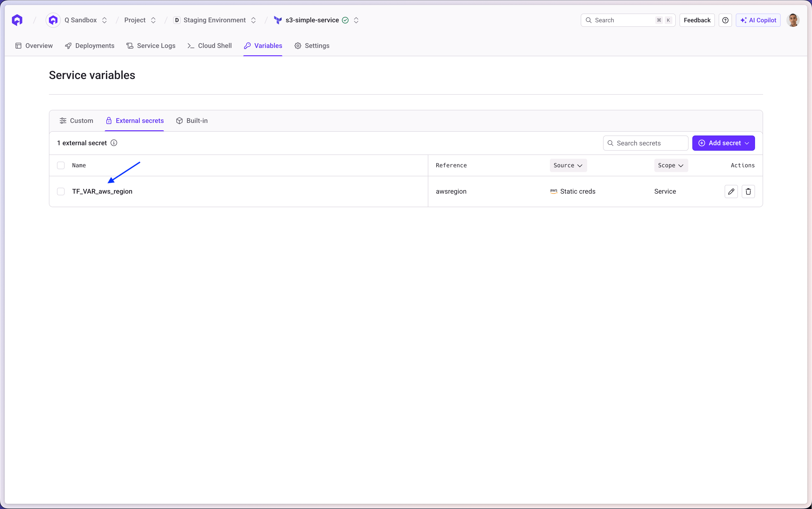Go to the Overview tab
812x509 pixels.
tap(34, 46)
